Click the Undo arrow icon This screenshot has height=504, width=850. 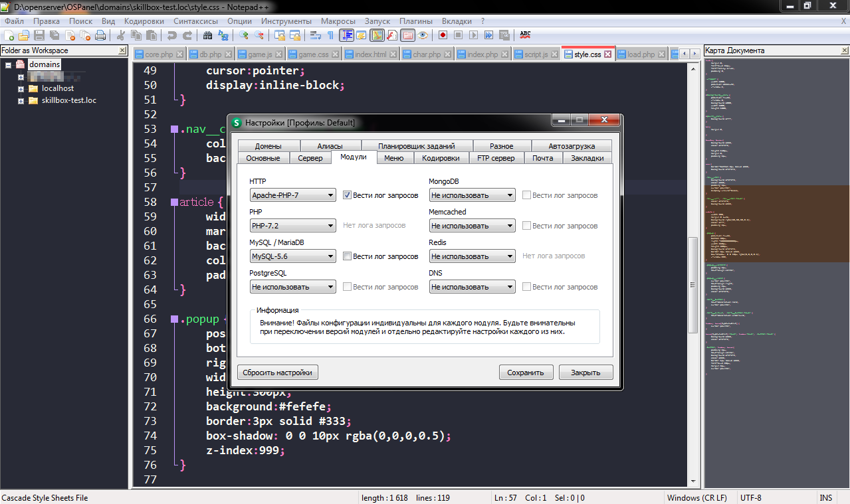pos(171,35)
